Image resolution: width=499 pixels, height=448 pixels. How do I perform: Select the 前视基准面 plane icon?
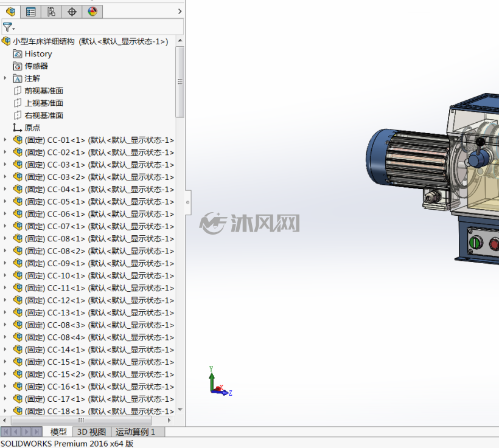click(x=18, y=91)
